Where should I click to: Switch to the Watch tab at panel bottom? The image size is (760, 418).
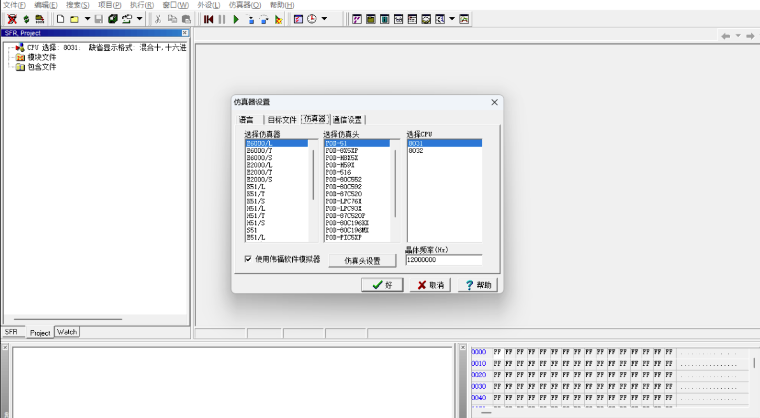67,332
